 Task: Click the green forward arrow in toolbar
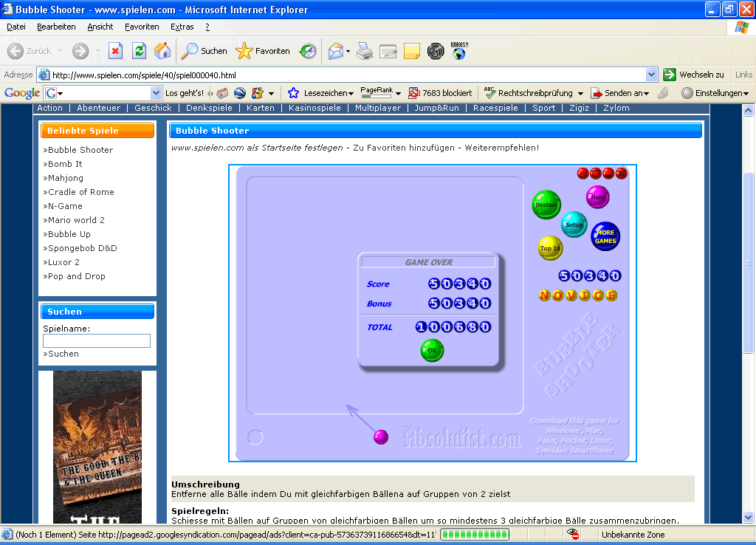coord(80,51)
